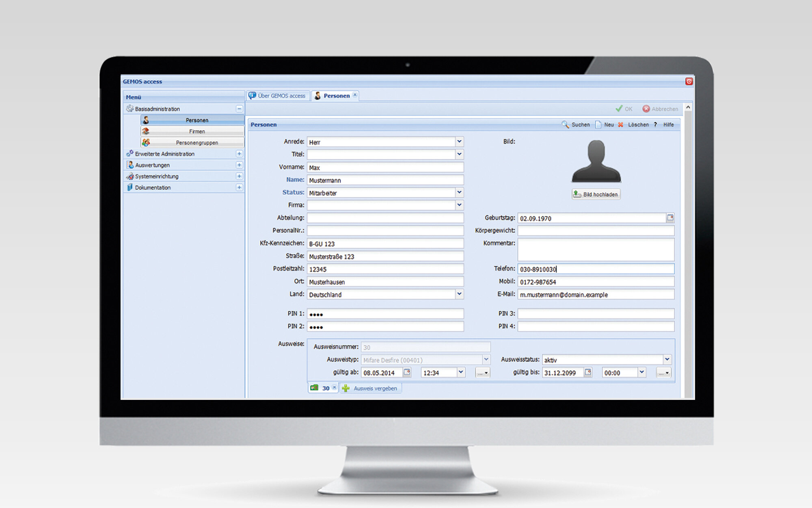Click into the Körpergewicht input field
This screenshot has height=508, width=812.
pyautogui.click(x=596, y=231)
